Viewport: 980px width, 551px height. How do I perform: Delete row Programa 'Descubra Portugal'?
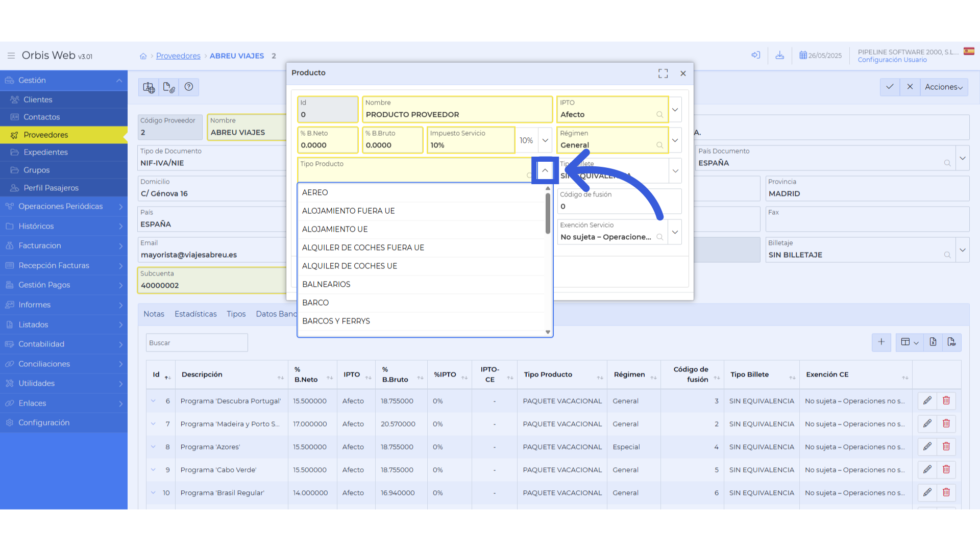[x=946, y=400]
